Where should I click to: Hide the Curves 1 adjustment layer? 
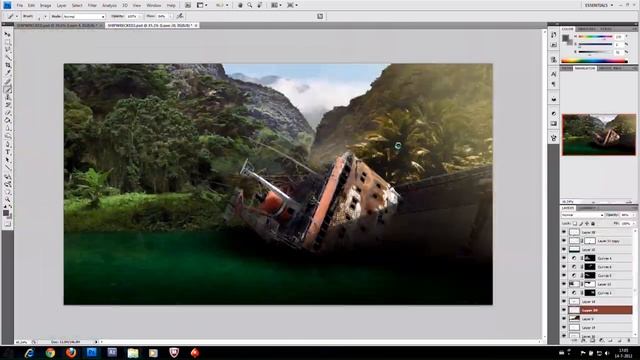click(564, 293)
